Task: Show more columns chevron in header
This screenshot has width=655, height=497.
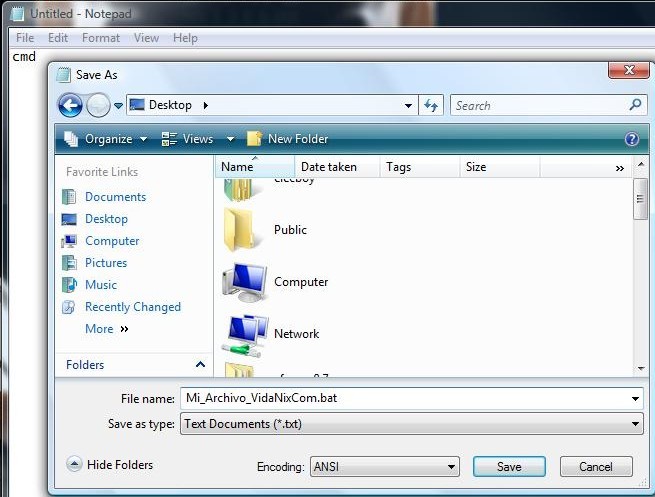Action: point(619,168)
